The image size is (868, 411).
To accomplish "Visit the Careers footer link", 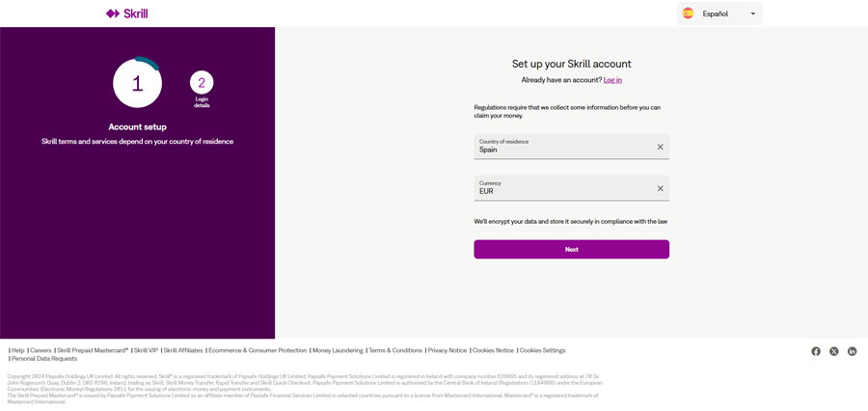I will tap(41, 350).
